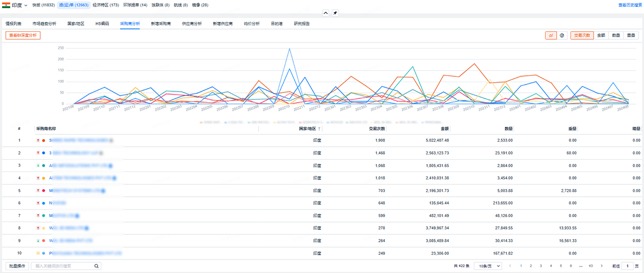Focus the keyword search input field
The width and height of the screenshot is (644, 273).
click(62, 266)
